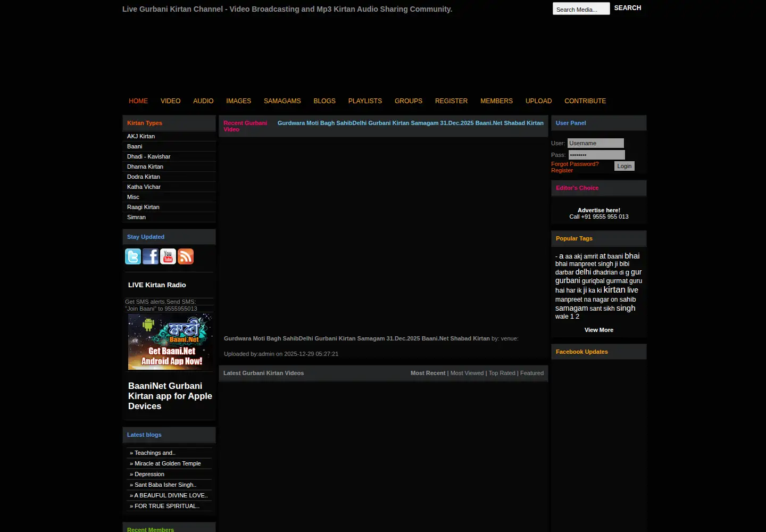Open the SAMAGAMS menu item
The height and width of the screenshot is (532, 766).
(282, 101)
